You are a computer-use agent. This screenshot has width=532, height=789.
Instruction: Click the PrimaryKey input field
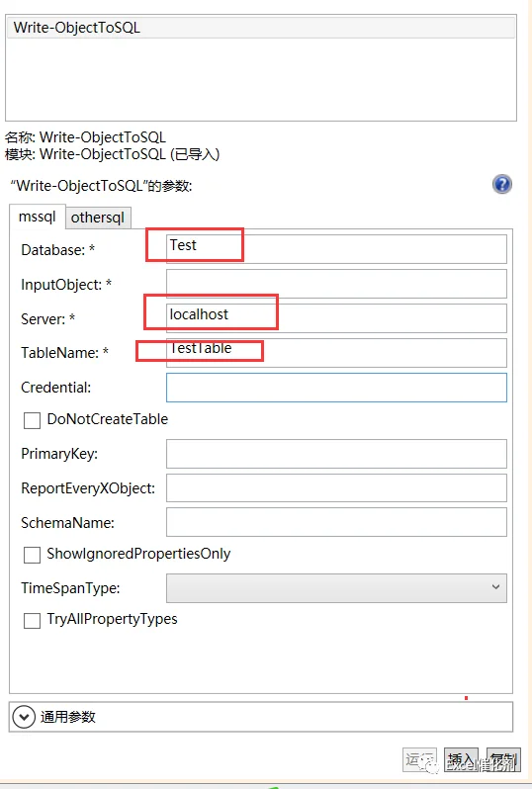336,454
